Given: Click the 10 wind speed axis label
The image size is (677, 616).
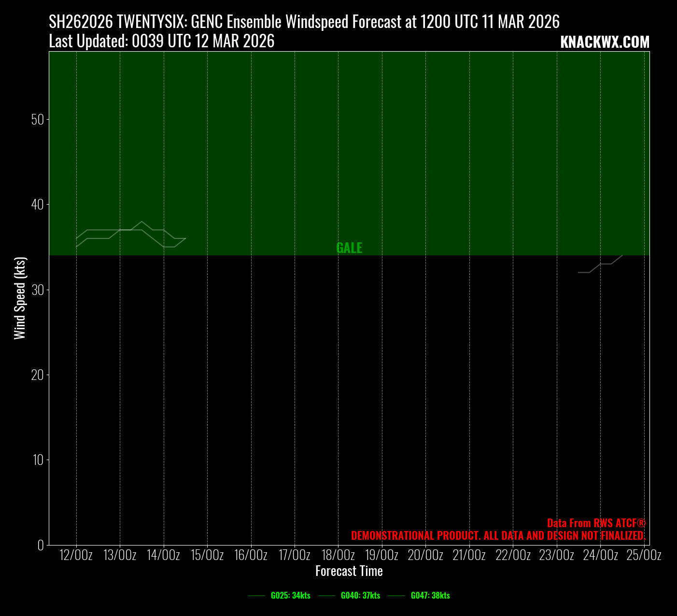Looking at the screenshot, I should [38, 460].
